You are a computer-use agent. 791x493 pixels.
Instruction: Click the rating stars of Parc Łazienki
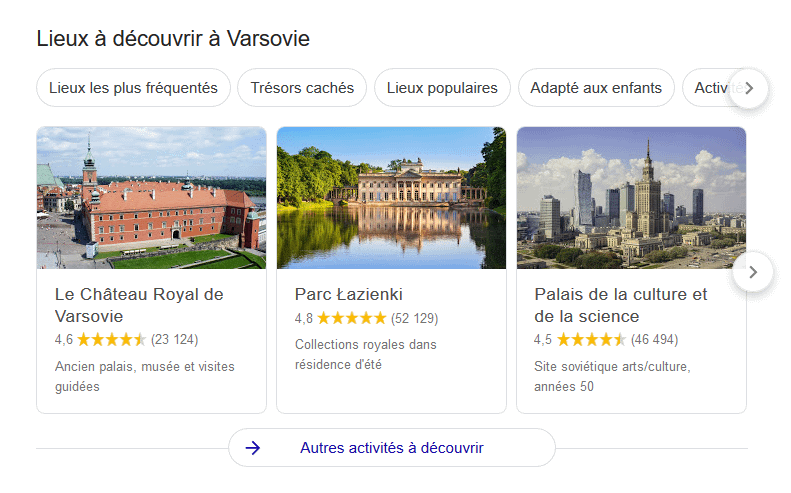pos(352,318)
